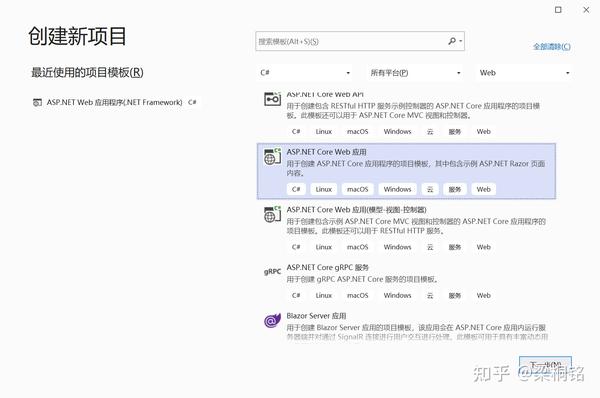The height and width of the screenshot is (398, 600).
Task: Open the Web project type dropdown
Action: click(x=525, y=73)
